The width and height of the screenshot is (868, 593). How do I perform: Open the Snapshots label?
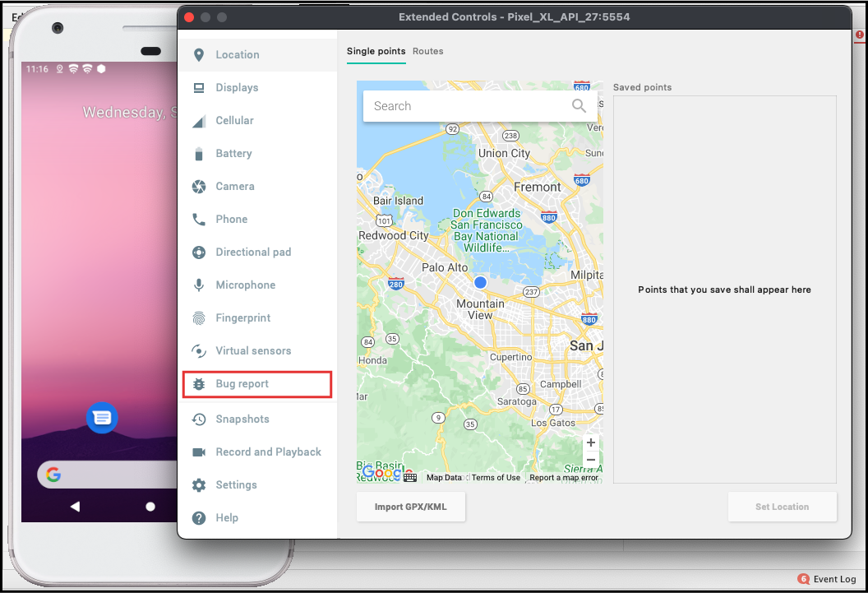pos(242,419)
